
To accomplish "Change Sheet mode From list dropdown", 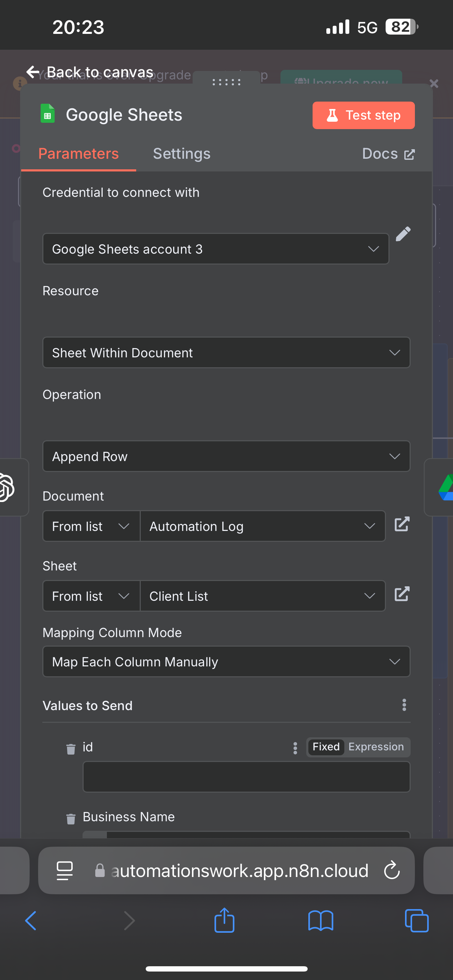I will click(x=91, y=596).
